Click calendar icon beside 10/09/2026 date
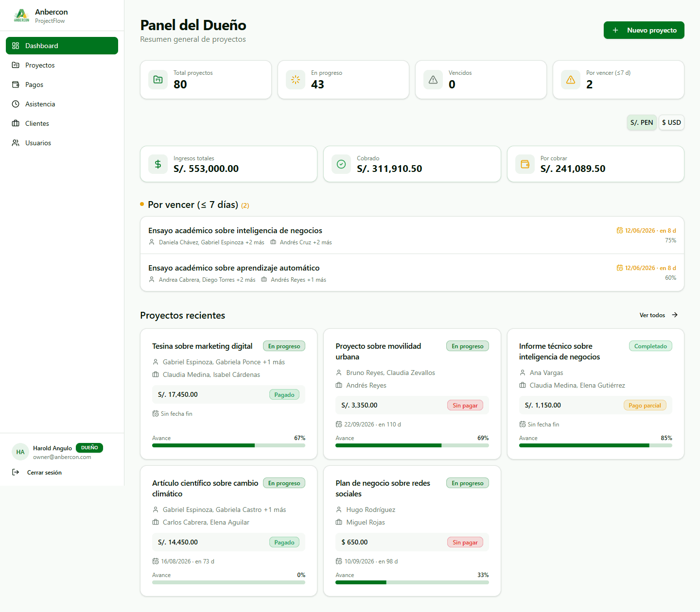The height and width of the screenshot is (612, 700). pos(339,561)
